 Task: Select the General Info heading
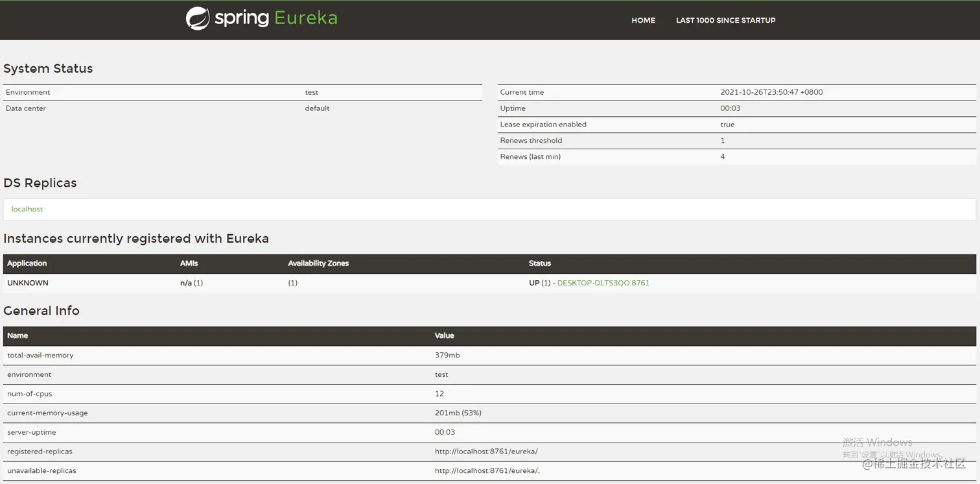click(x=41, y=311)
